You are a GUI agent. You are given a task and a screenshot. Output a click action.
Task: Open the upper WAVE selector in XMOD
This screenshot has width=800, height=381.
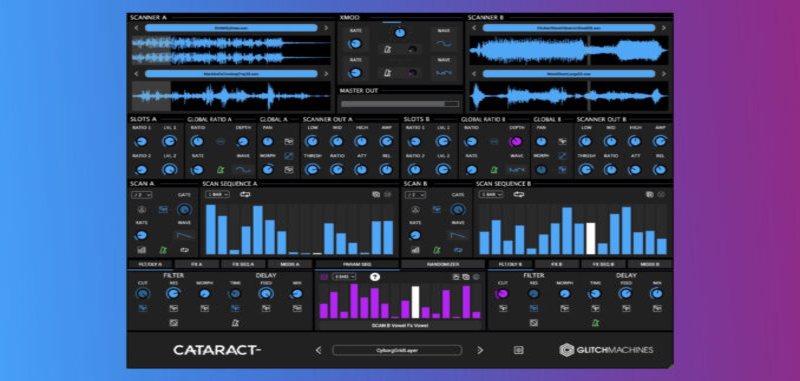pos(444,44)
